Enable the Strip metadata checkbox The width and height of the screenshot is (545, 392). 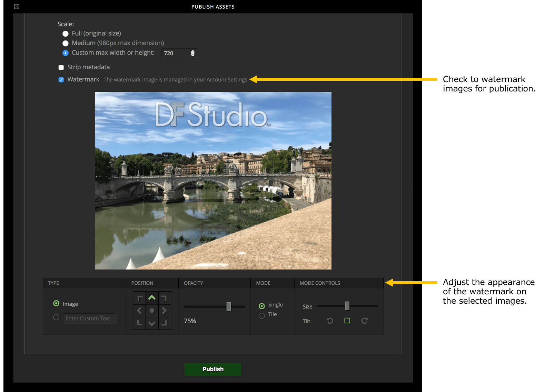[61, 68]
